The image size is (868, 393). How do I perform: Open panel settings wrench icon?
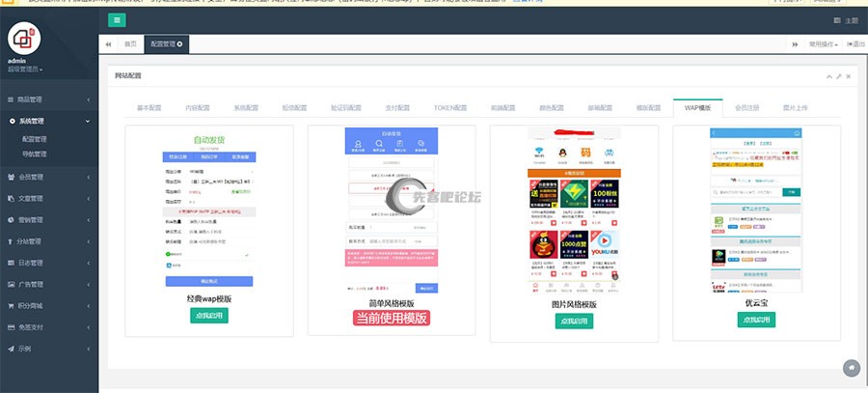tap(838, 75)
